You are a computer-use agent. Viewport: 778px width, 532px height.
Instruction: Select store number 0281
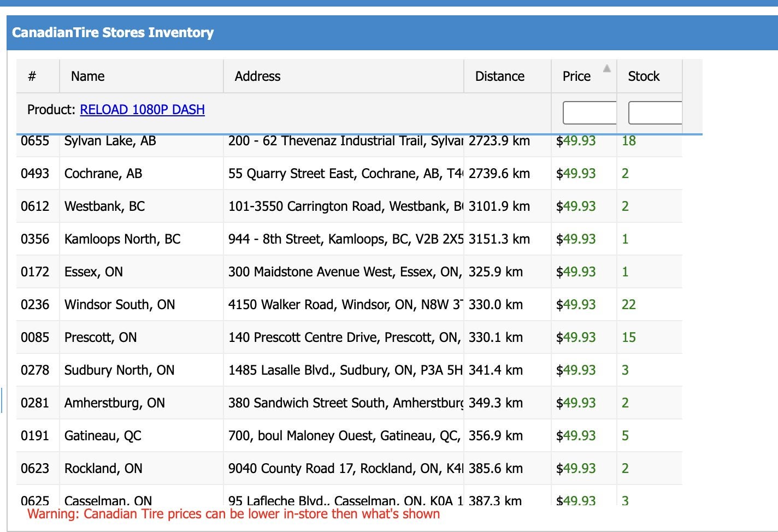[x=35, y=403]
